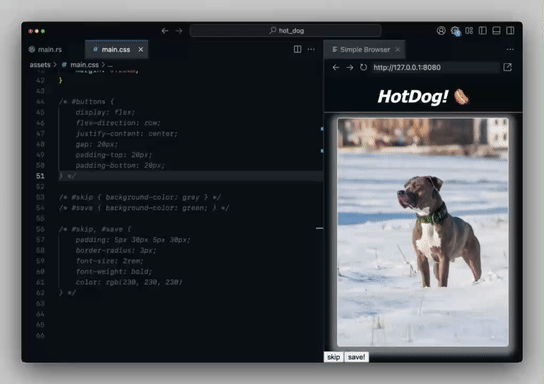Click line number 51 in the gutter
Viewport: 544px width, 384px height.
40,176
